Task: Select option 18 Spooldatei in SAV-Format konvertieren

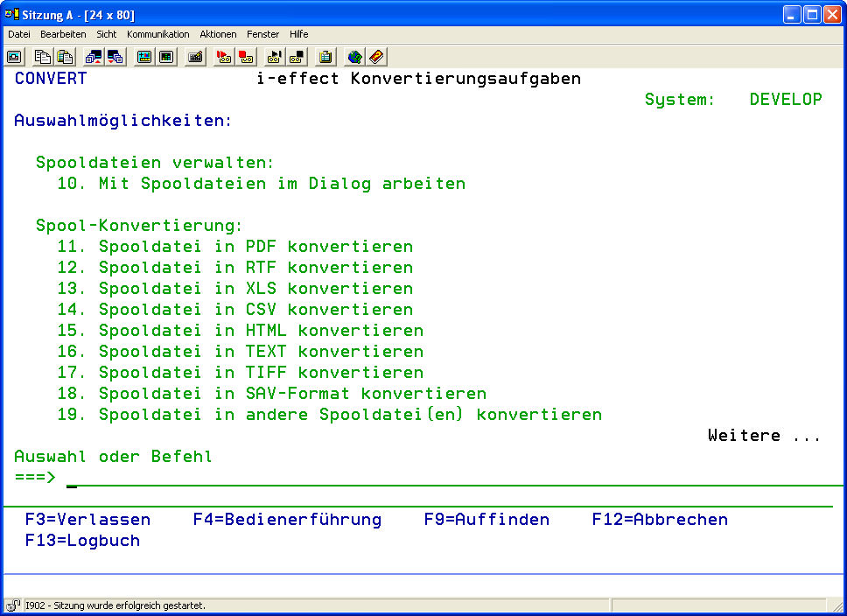Action: pos(272,394)
